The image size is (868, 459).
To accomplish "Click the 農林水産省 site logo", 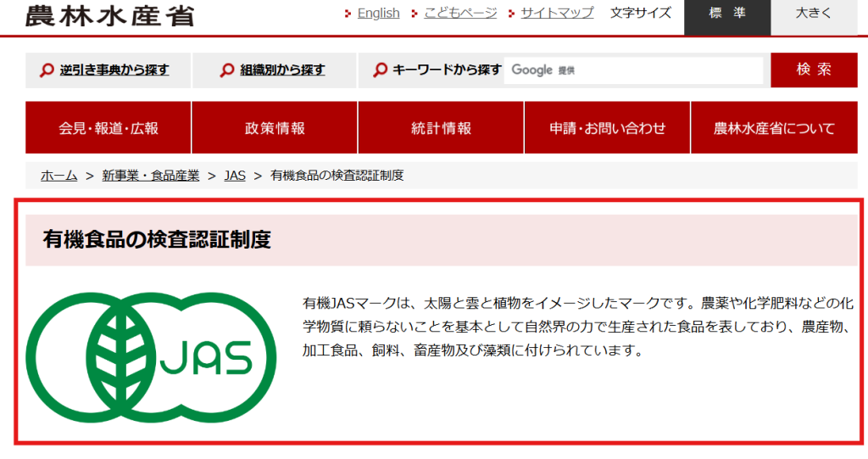I will [110, 15].
